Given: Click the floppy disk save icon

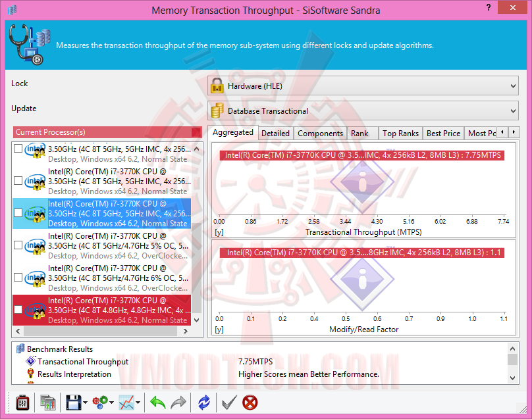Looking at the screenshot, I should (x=73, y=403).
